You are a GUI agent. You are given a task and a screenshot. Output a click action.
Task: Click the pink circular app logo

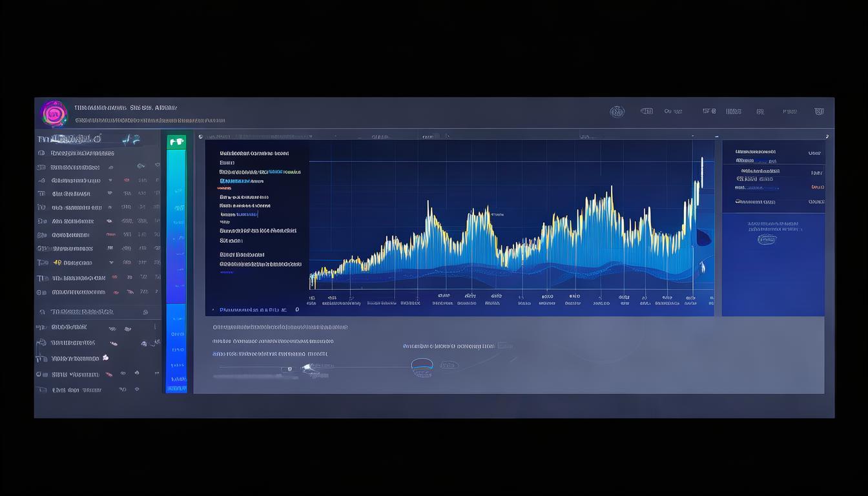tap(54, 114)
